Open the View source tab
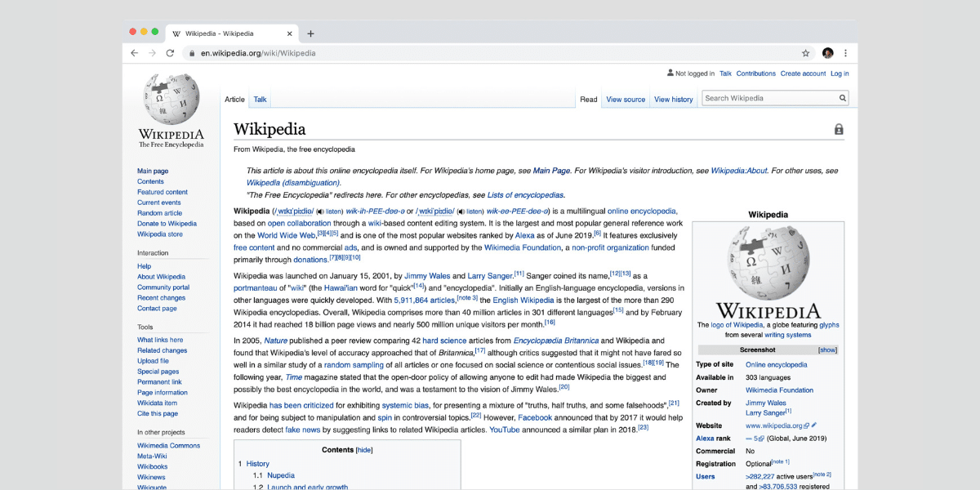Viewport: 980px width, 490px height. click(x=626, y=100)
